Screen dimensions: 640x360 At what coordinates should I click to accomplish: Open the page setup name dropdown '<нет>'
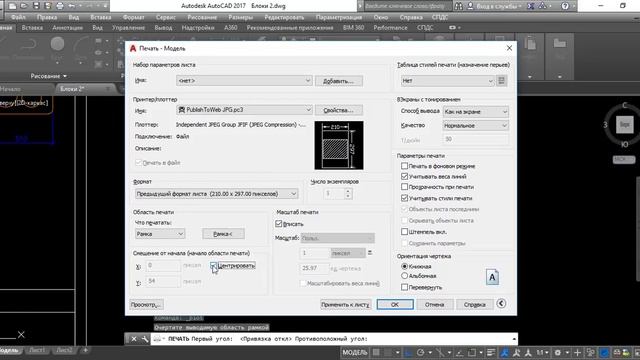click(244, 80)
